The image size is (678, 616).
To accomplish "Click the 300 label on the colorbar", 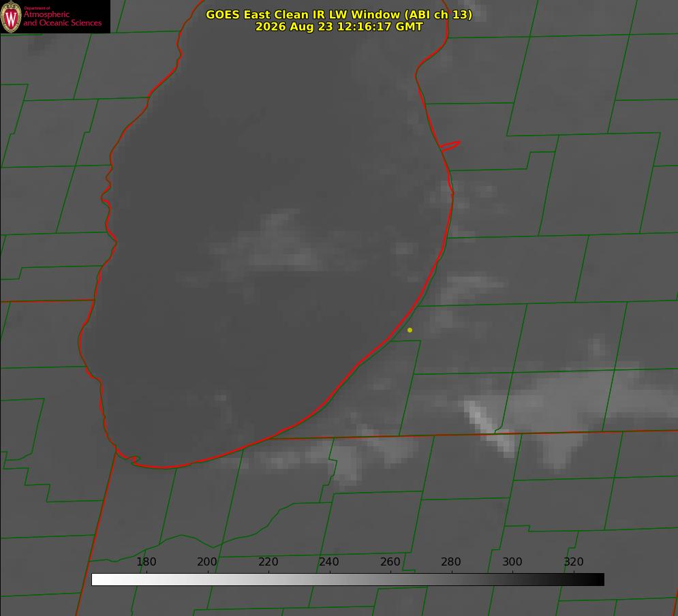I will point(512,561).
